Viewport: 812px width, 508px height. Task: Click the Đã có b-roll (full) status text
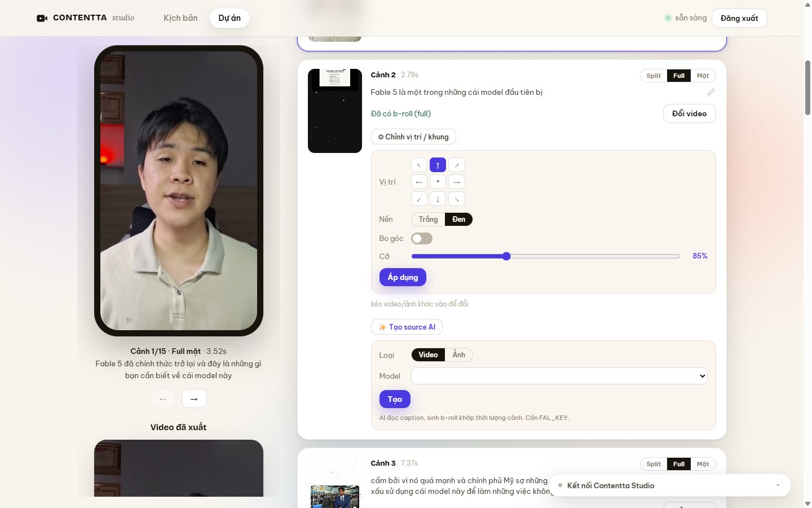click(401, 113)
